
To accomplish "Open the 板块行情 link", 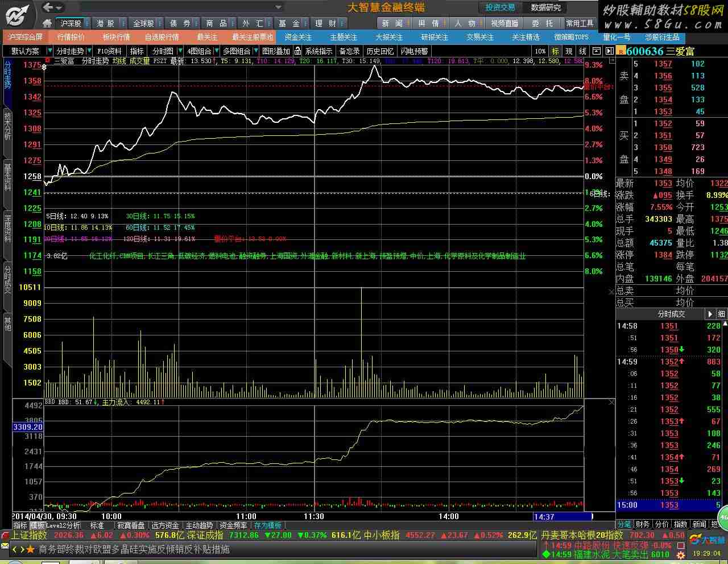I will 117,37.
